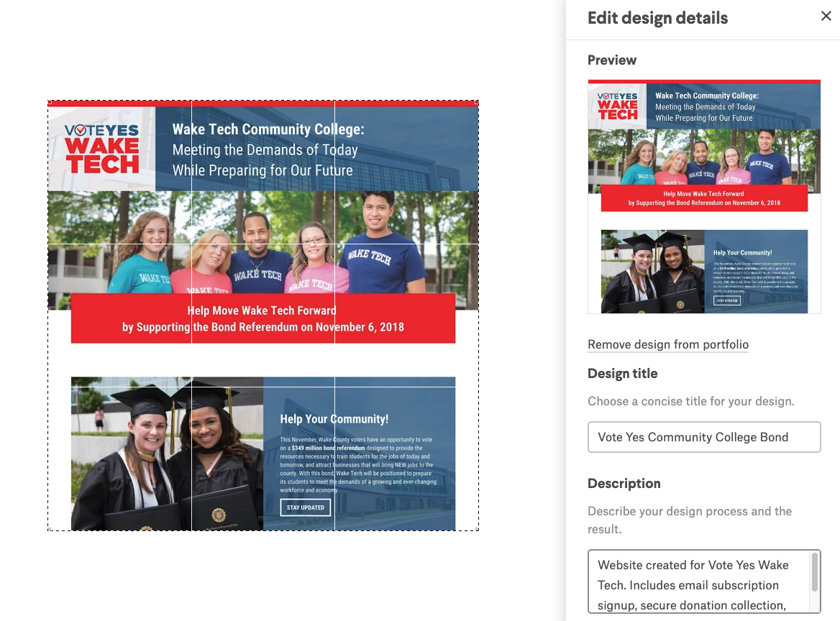Click the Vote Yes Wake Tech logo
Viewport: 840px width, 621px height.
click(x=102, y=149)
